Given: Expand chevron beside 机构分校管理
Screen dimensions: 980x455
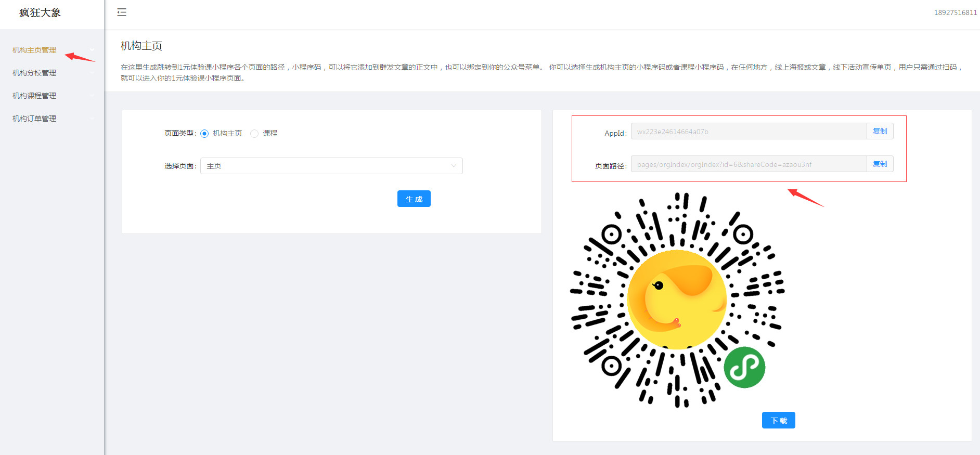Looking at the screenshot, I should pyautogui.click(x=92, y=73).
